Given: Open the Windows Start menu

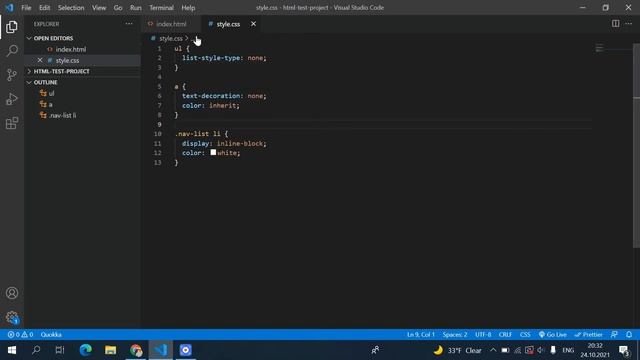Looking at the screenshot, I should coord(12,350).
